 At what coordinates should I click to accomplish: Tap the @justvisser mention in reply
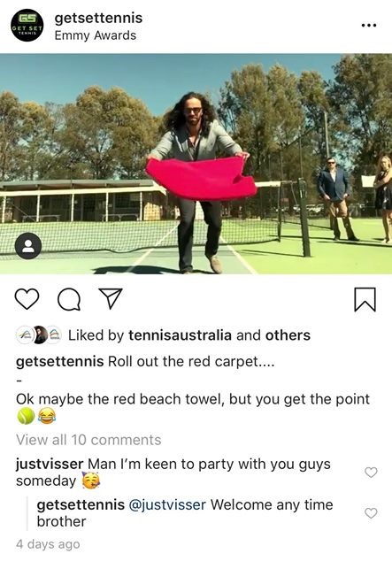[167, 504]
